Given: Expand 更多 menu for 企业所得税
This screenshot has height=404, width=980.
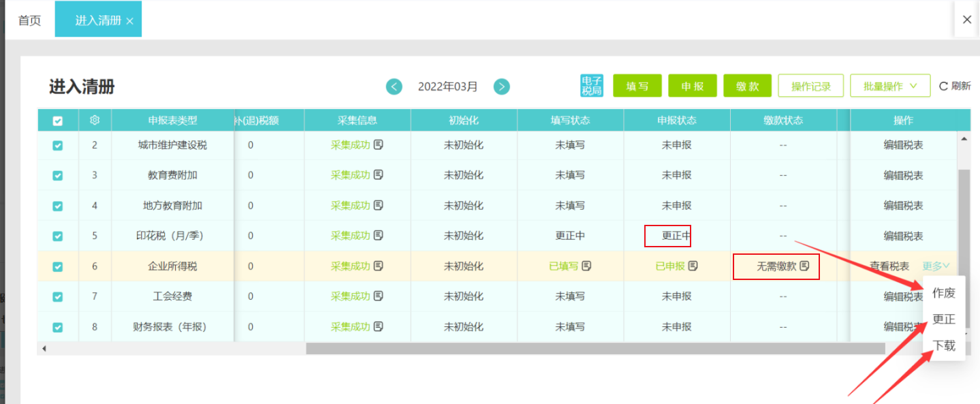Looking at the screenshot, I should tap(936, 266).
